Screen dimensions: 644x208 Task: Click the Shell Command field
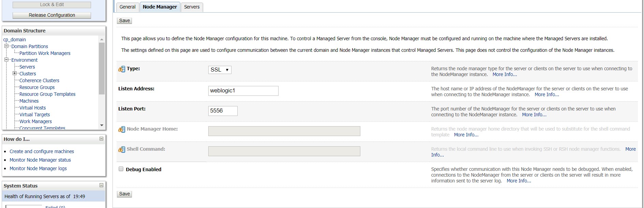284,151
